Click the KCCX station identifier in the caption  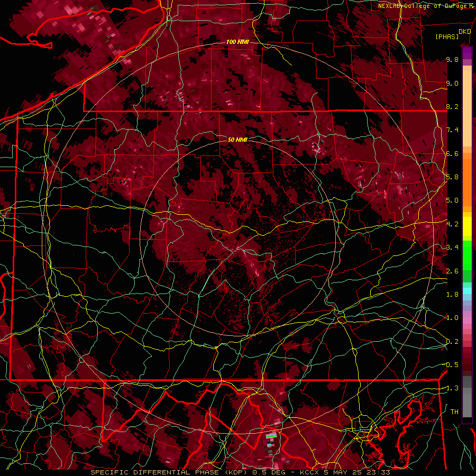[310, 472]
